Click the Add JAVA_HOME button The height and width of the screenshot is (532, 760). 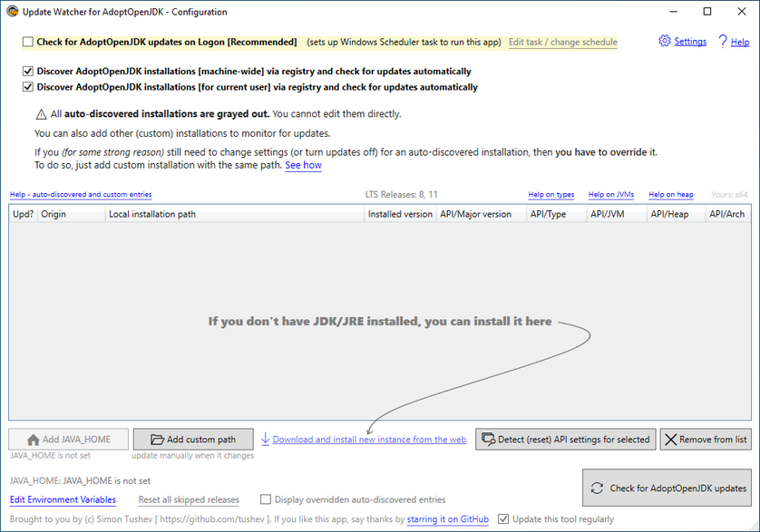tap(68, 440)
